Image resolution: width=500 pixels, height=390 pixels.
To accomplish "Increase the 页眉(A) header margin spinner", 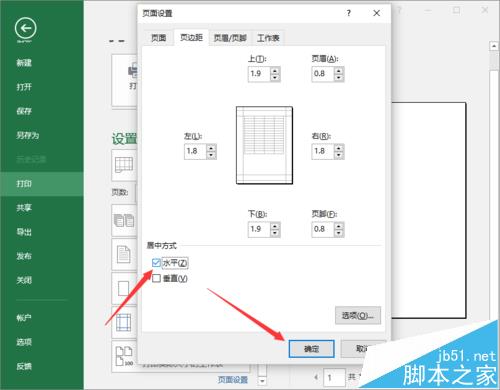I will (x=339, y=71).
